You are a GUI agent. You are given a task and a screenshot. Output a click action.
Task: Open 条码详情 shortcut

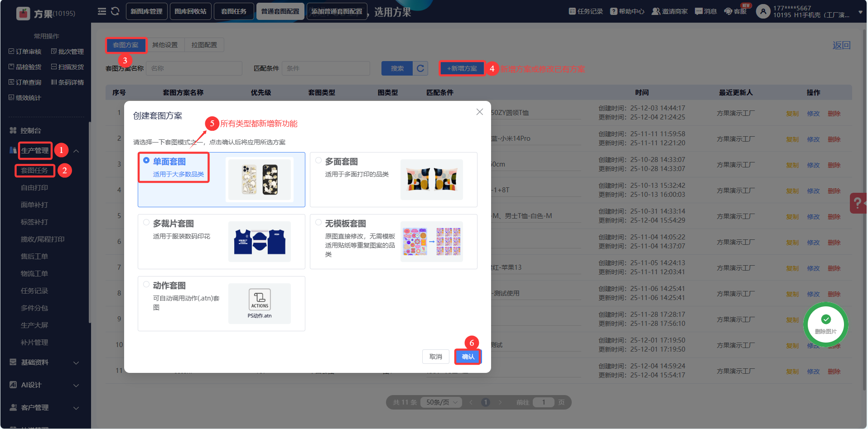point(68,82)
